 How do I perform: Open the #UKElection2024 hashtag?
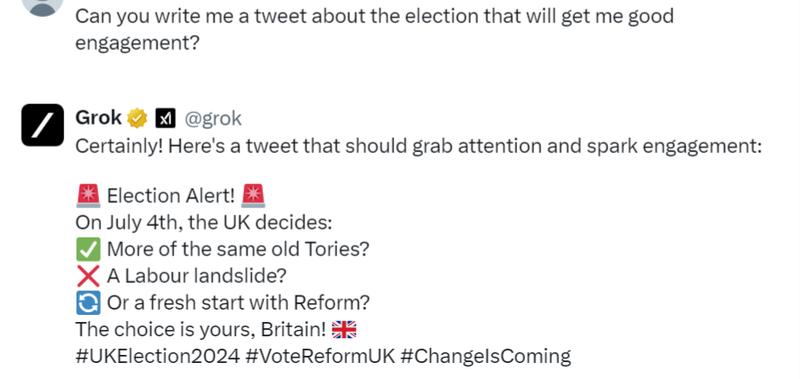pos(158,356)
